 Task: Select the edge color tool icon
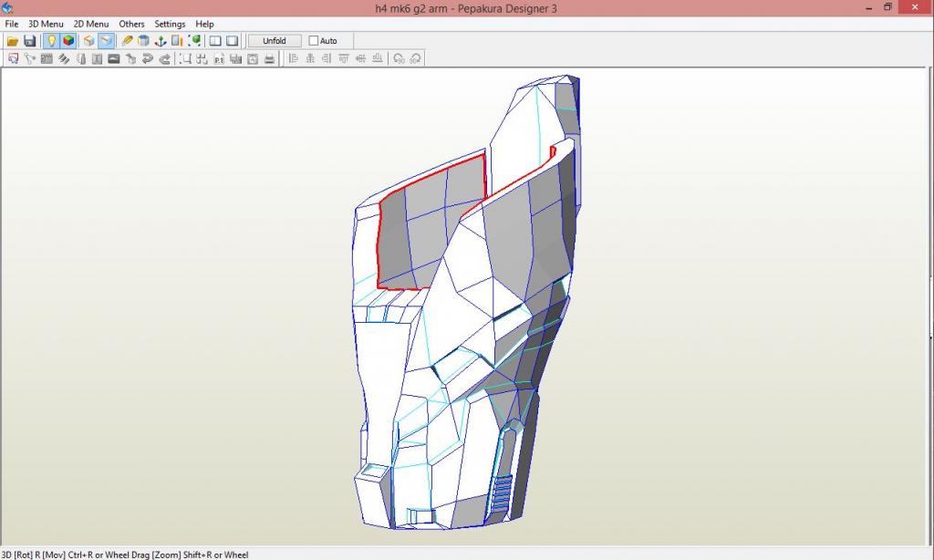80,58
